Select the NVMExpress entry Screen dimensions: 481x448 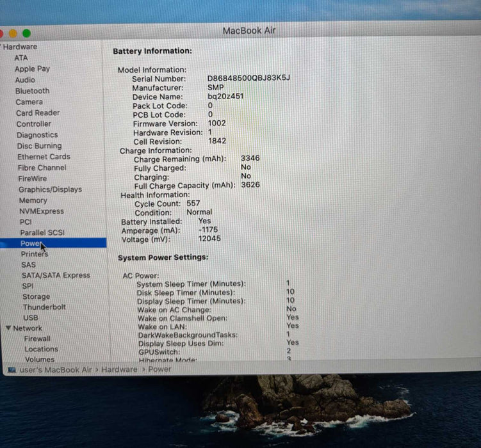coord(42,211)
